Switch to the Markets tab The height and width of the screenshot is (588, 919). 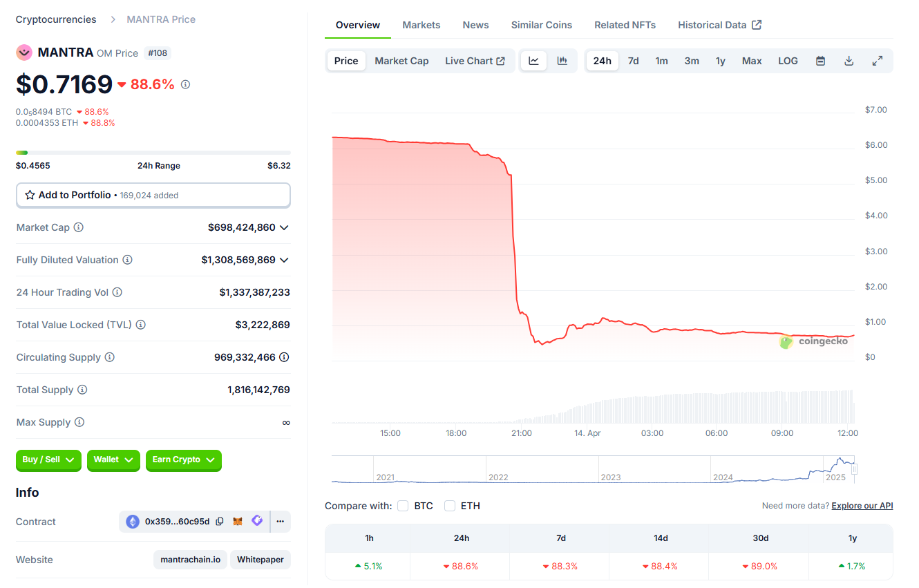(x=421, y=25)
